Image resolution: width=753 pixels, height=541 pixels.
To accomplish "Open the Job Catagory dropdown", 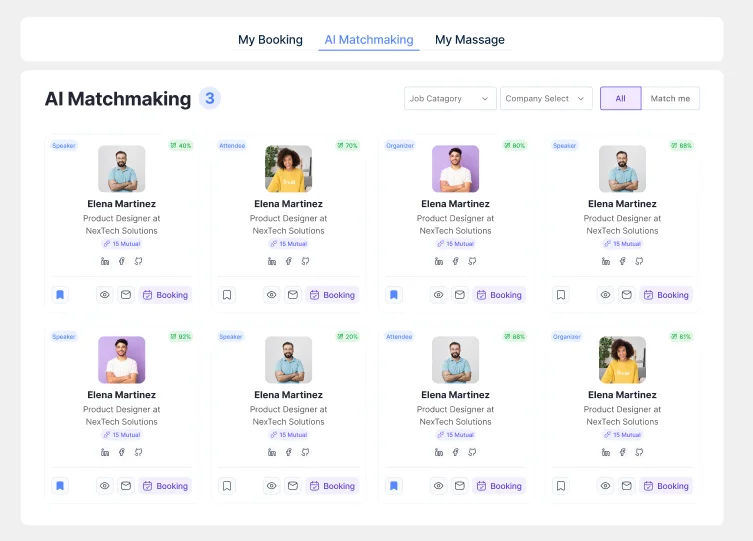I will click(450, 98).
